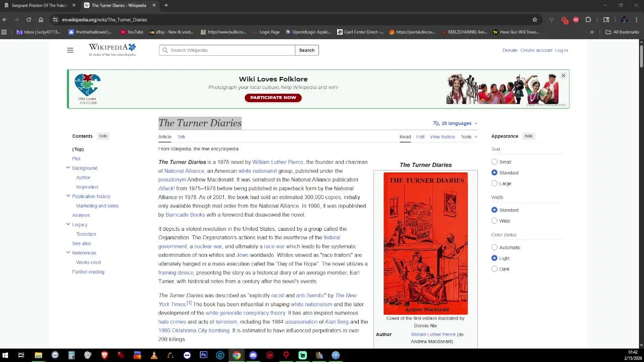The image size is (644, 362).
Task: Open the YouTube bookmark
Action: click(x=132, y=32)
